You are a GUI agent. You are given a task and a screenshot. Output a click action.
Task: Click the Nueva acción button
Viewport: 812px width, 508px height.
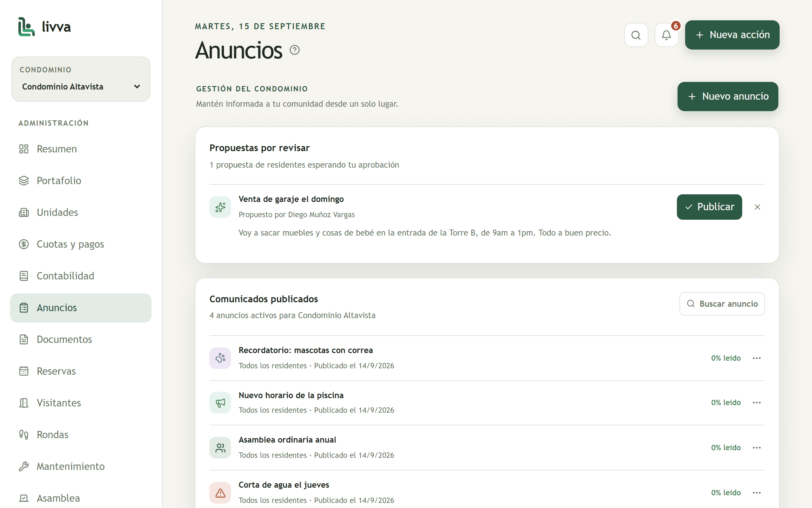pos(732,35)
